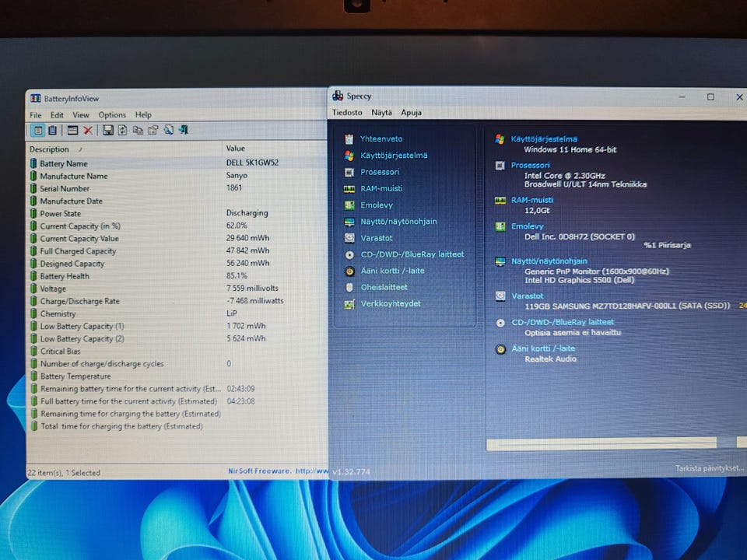Click the red X delete icon
This screenshot has height=560, width=747.
88,130
